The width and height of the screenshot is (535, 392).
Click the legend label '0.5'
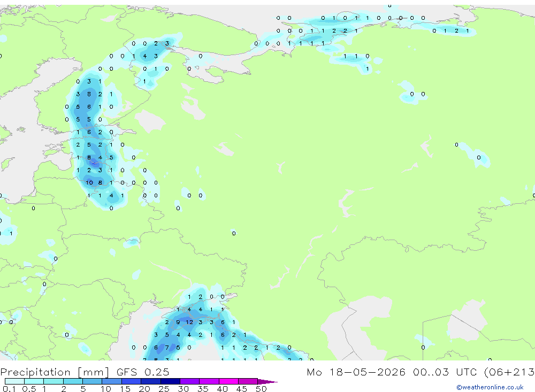click(29, 389)
